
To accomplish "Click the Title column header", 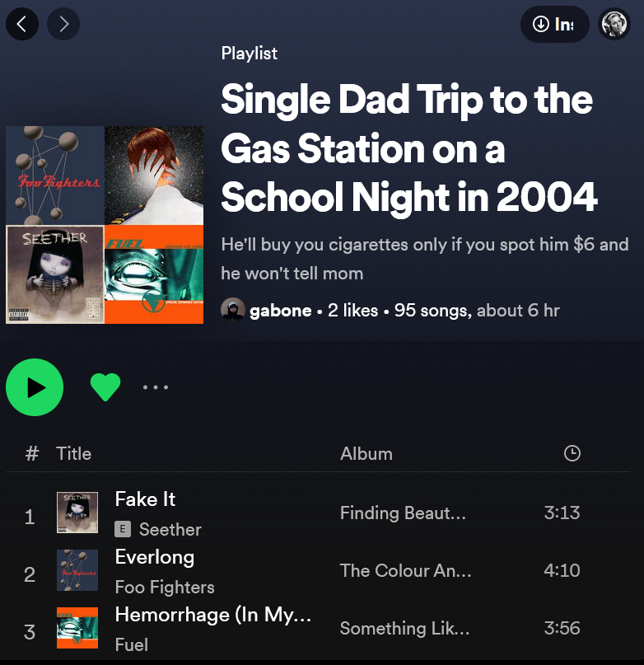I will point(74,453).
